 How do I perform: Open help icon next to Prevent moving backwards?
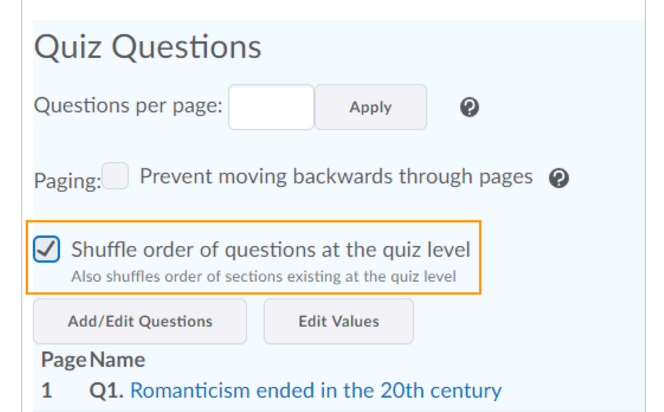[559, 178]
